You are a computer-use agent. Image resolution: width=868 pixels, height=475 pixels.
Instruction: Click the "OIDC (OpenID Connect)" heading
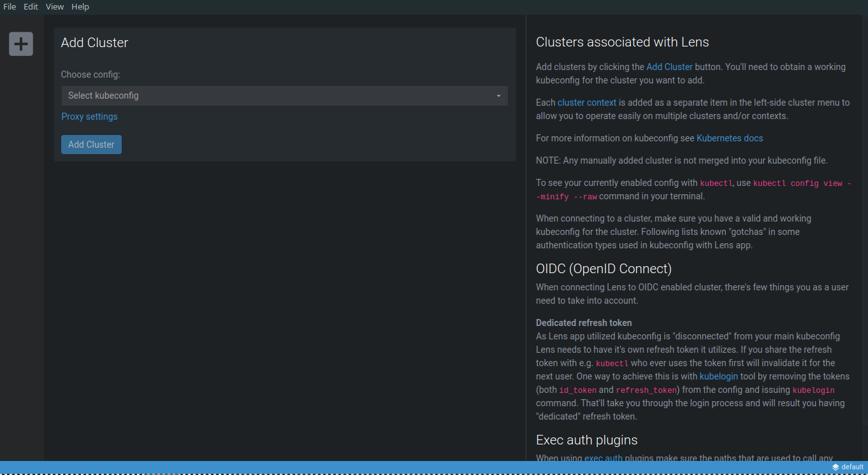coord(604,269)
